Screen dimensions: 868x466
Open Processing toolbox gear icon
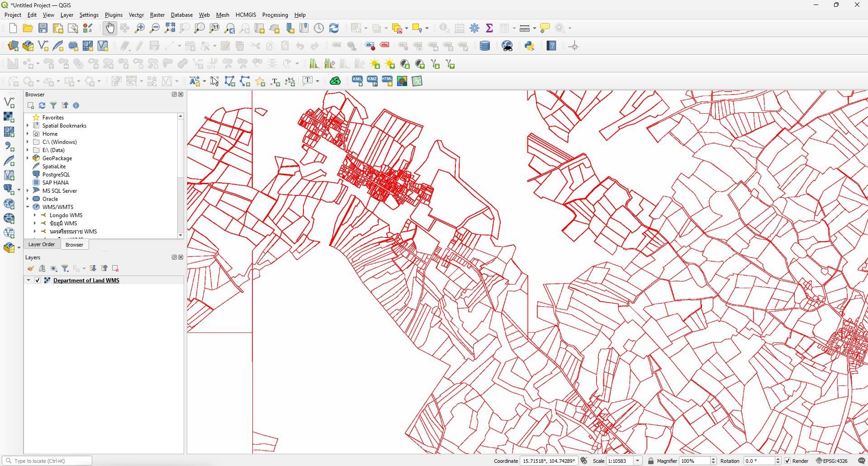pyautogui.click(x=474, y=28)
